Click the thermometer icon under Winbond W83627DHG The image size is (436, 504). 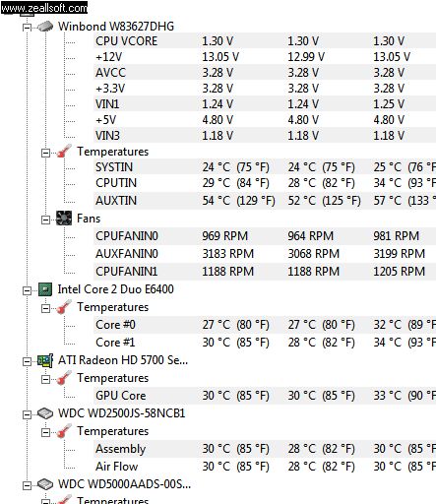click(64, 152)
